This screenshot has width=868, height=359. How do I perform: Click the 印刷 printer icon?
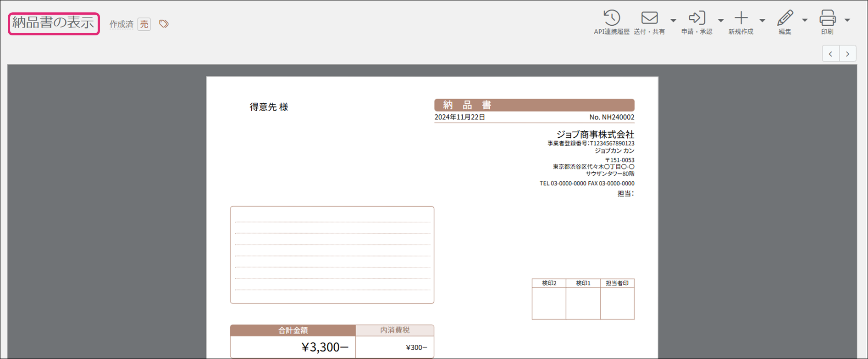pyautogui.click(x=827, y=18)
